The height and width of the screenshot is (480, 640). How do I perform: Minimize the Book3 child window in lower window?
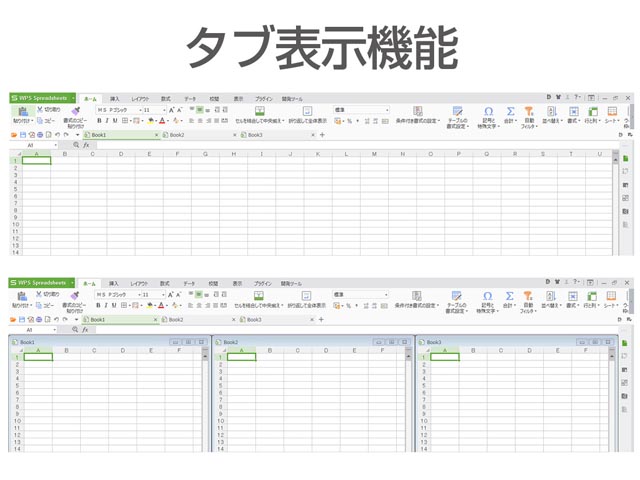pyautogui.click(x=582, y=342)
